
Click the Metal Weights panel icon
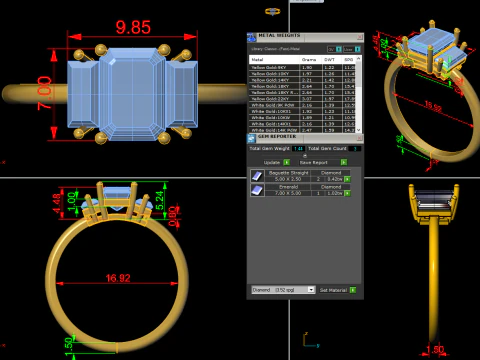click(252, 37)
